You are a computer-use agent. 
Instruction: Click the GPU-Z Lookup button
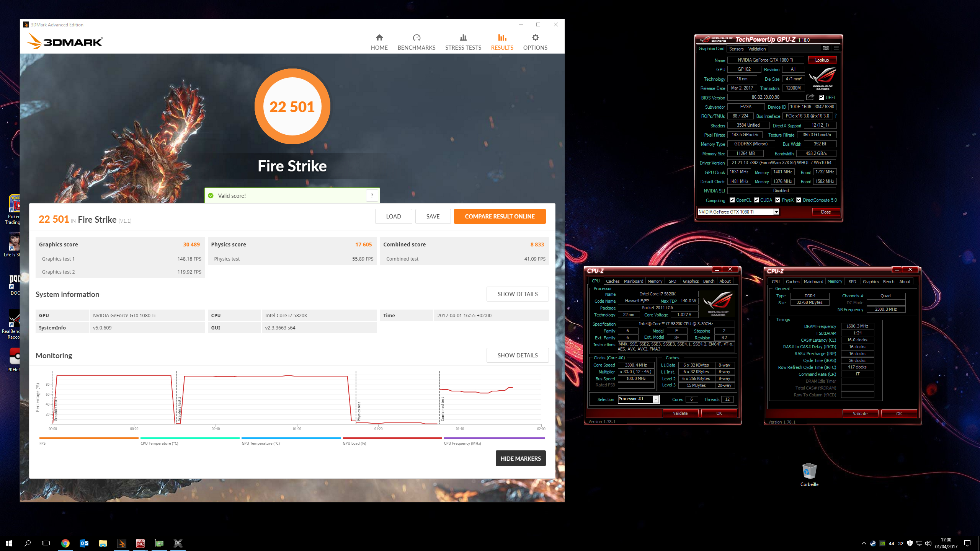[822, 60]
